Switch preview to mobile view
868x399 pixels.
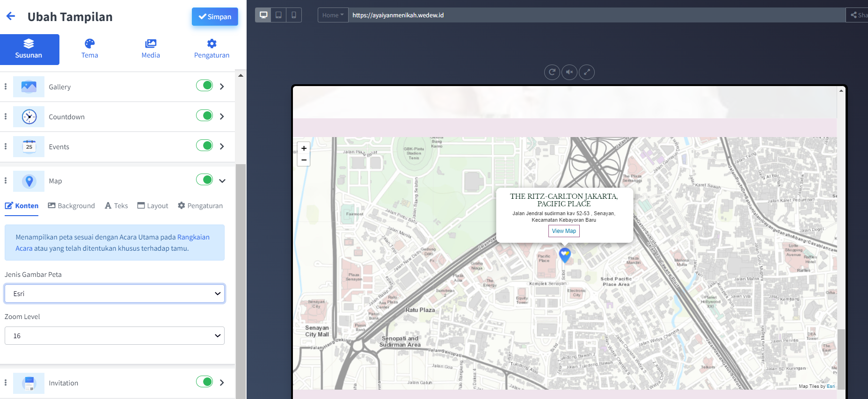click(x=294, y=15)
